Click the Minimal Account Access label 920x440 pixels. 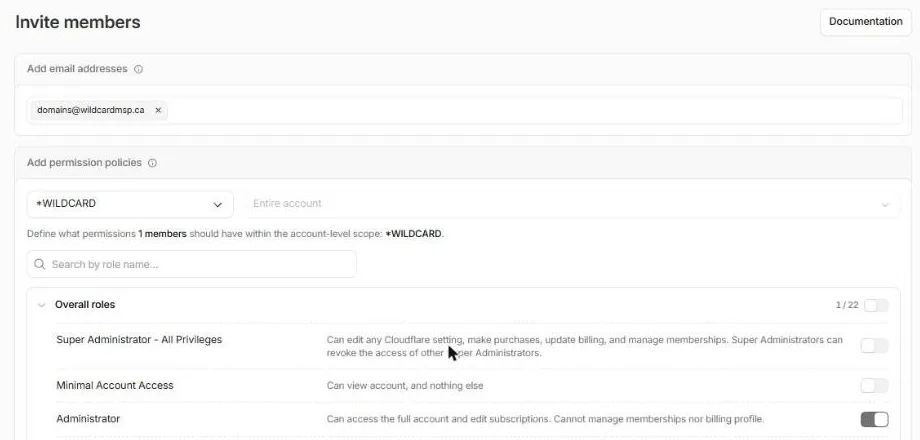click(115, 385)
